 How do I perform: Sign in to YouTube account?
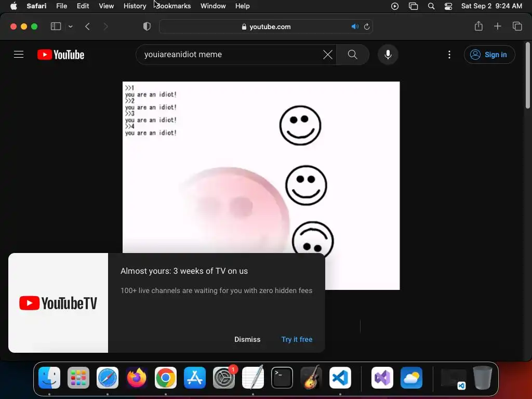point(489,55)
